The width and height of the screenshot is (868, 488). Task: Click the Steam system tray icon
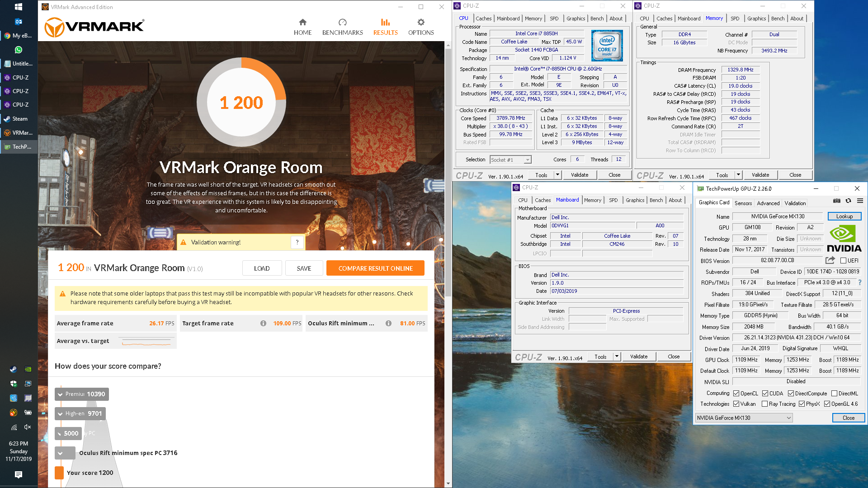click(14, 369)
